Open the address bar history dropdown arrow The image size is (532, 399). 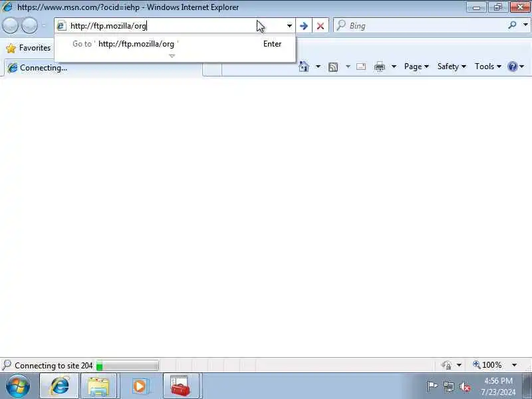click(x=289, y=26)
